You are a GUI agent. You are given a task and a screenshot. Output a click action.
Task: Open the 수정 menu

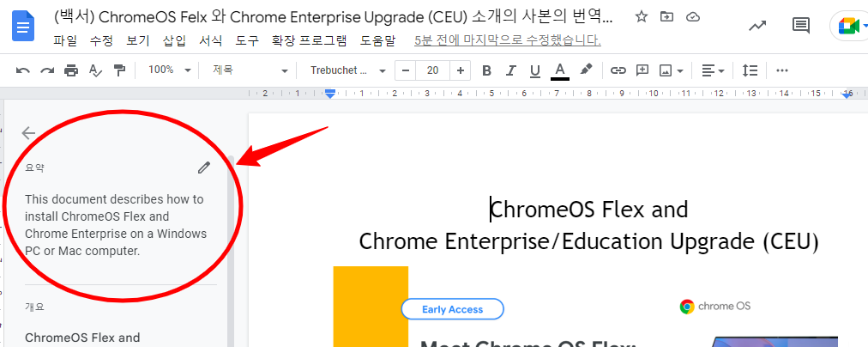pyautogui.click(x=102, y=40)
